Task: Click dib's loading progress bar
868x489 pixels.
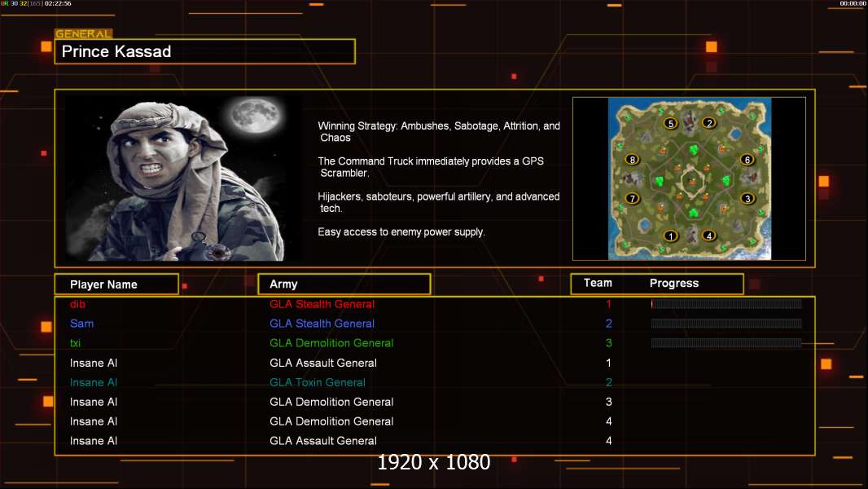Action: click(x=726, y=303)
